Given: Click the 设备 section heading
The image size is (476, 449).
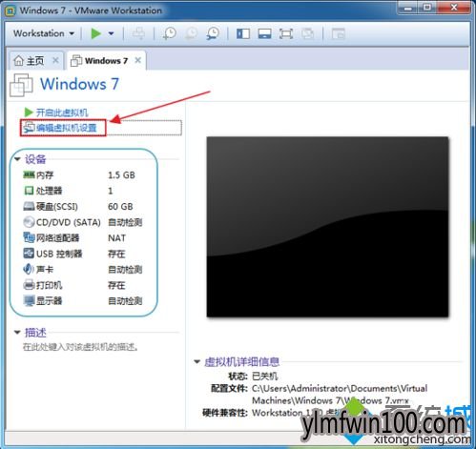Looking at the screenshot, I should 35,159.
